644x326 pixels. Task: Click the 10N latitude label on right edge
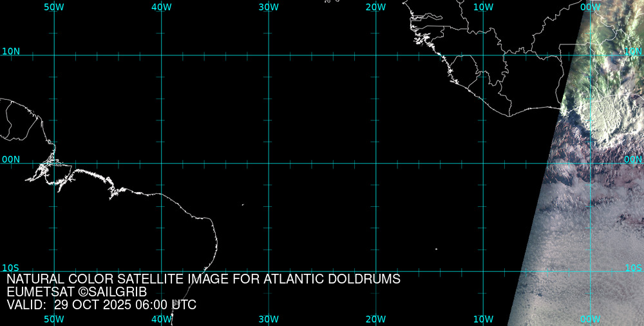(x=634, y=51)
